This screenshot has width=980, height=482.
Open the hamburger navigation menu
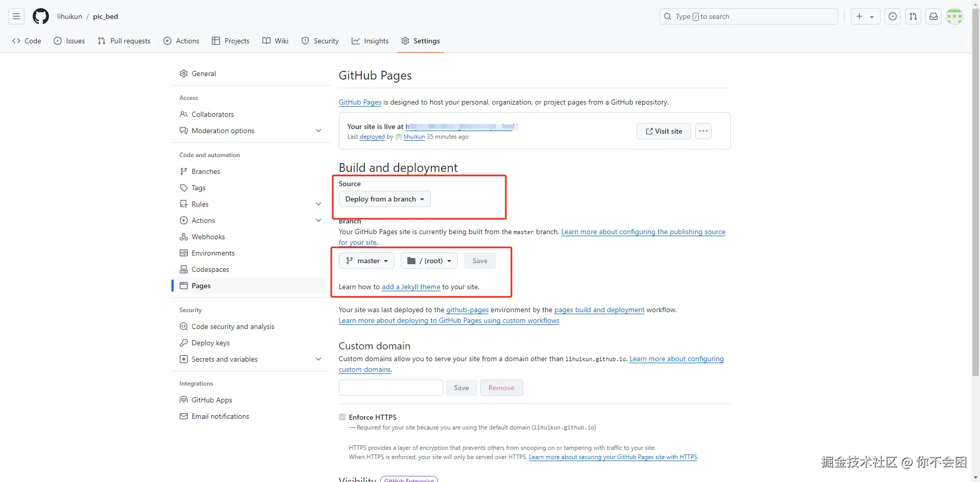16,16
